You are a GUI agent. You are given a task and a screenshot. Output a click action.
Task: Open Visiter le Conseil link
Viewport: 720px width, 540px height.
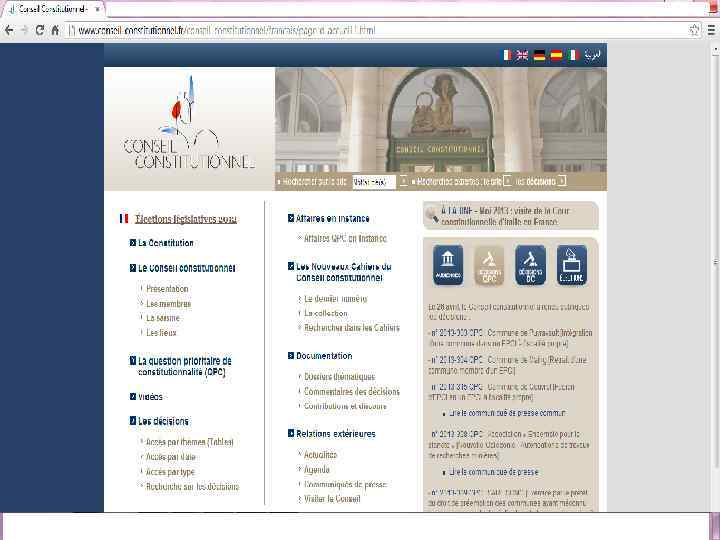coord(332,499)
